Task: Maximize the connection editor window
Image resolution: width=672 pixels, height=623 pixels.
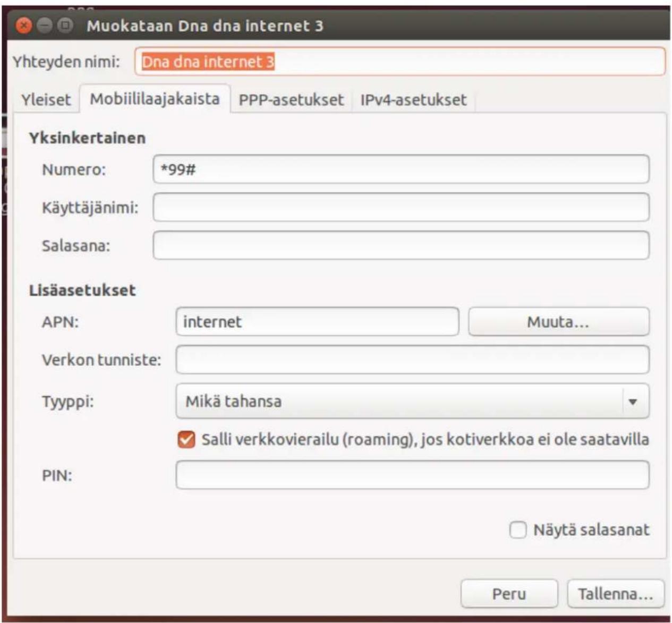Action: point(65,25)
